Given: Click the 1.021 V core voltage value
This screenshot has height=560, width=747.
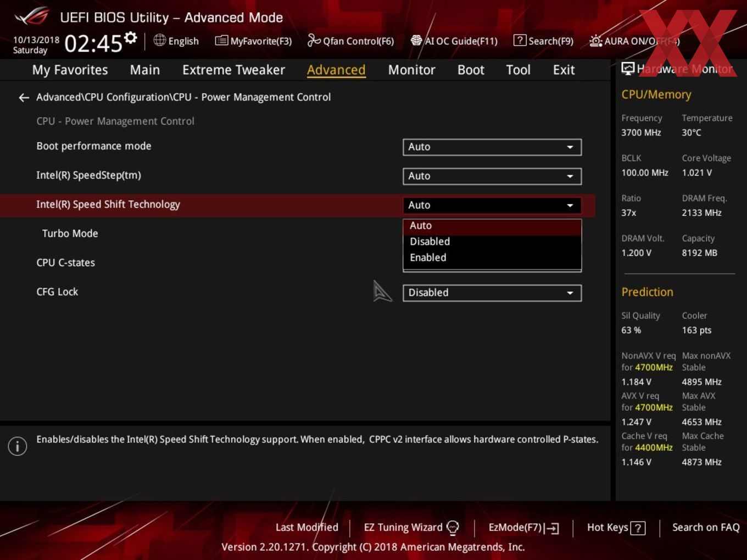Looking at the screenshot, I should (x=696, y=172).
